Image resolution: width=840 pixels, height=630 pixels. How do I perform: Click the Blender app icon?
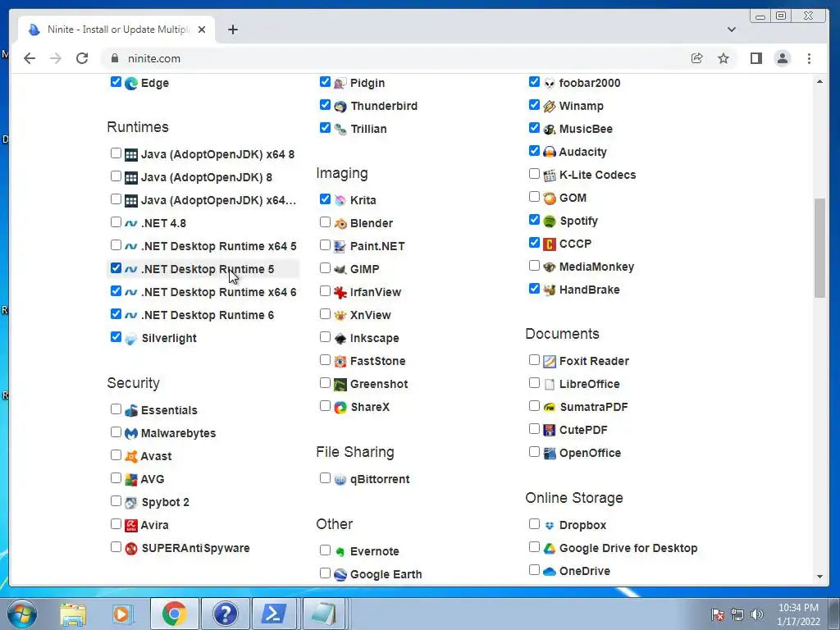(x=340, y=223)
